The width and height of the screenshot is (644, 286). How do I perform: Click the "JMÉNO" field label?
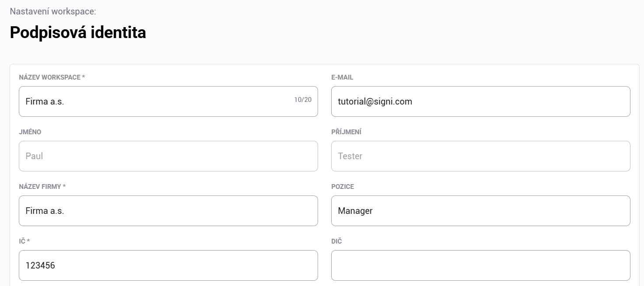click(x=30, y=132)
